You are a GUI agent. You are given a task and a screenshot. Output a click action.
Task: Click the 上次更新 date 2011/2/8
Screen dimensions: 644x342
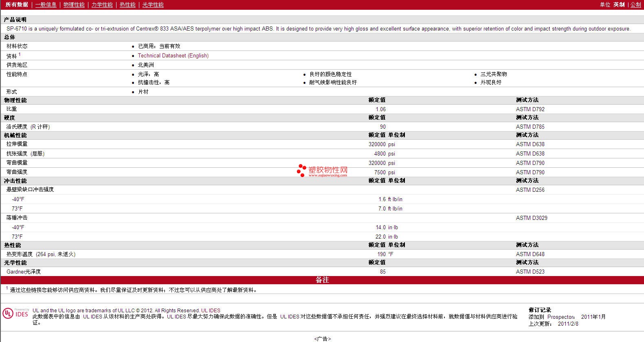pyautogui.click(x=568, y=324)
